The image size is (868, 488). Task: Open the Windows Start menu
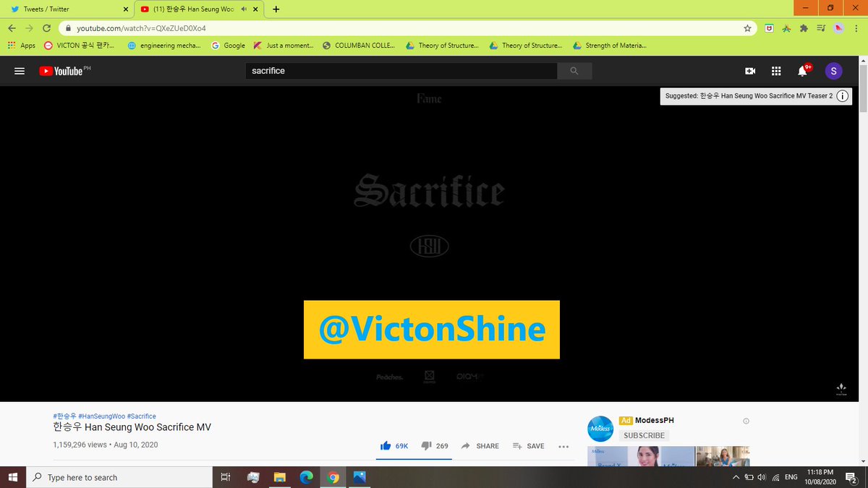click(x=13, y=477)
